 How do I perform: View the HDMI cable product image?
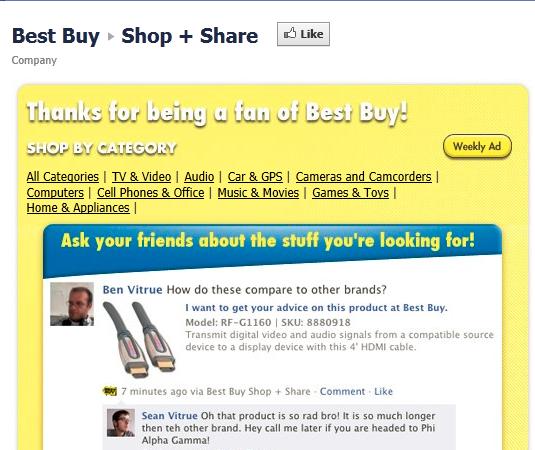[140, 339]
